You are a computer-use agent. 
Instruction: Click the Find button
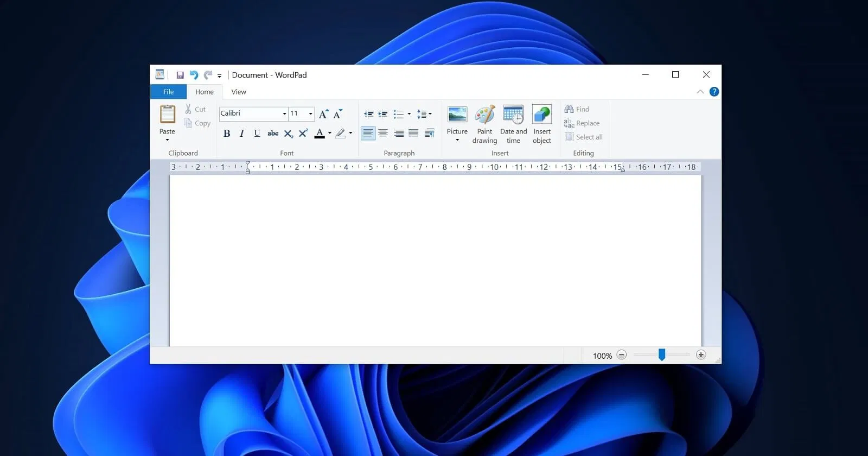[577, 109]
